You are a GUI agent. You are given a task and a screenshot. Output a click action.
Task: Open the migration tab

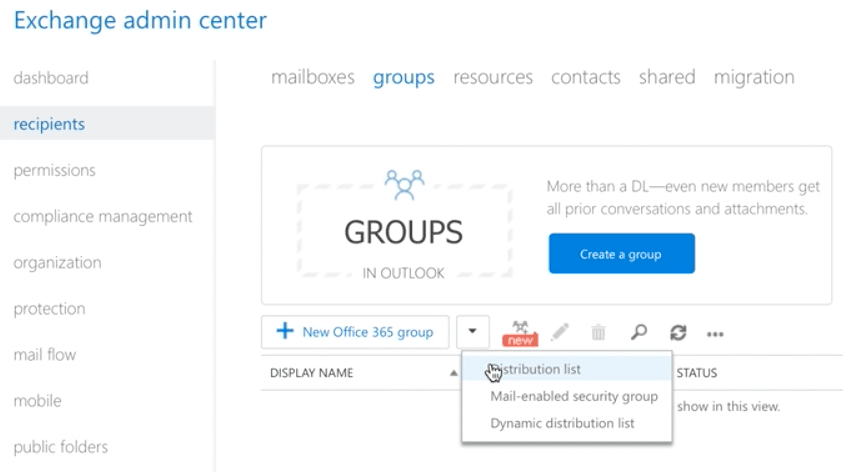pos(753,77)
